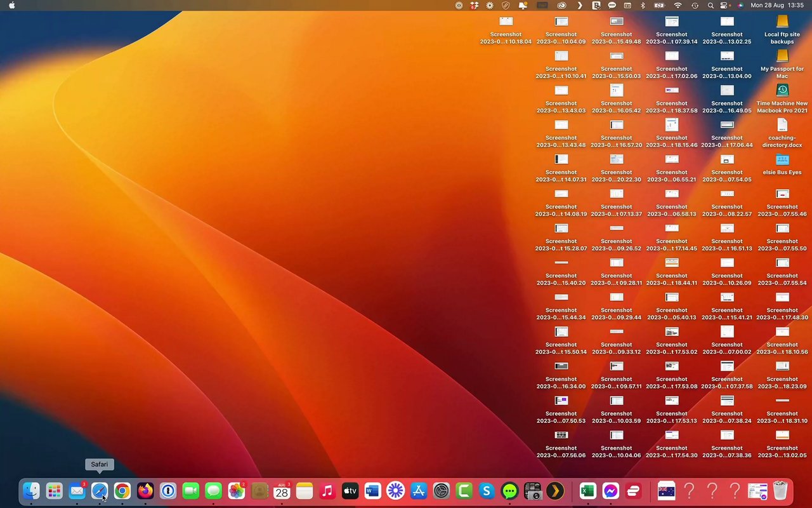Open the Creative Cloud menu bar item
812x508 pixels.
[561, 5]
